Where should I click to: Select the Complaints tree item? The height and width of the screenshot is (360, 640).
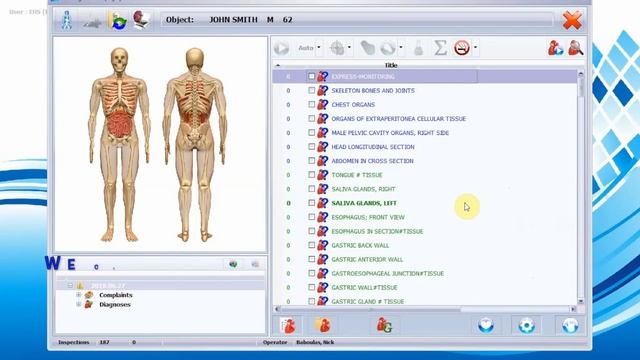pos(116,295)
